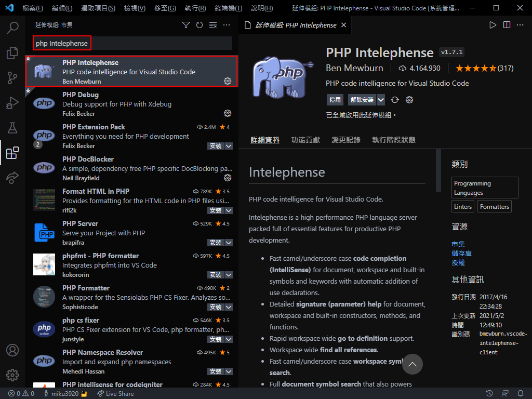Open the 授權 license link
This screenshot has width=532, height=399.
coord(458,262)
